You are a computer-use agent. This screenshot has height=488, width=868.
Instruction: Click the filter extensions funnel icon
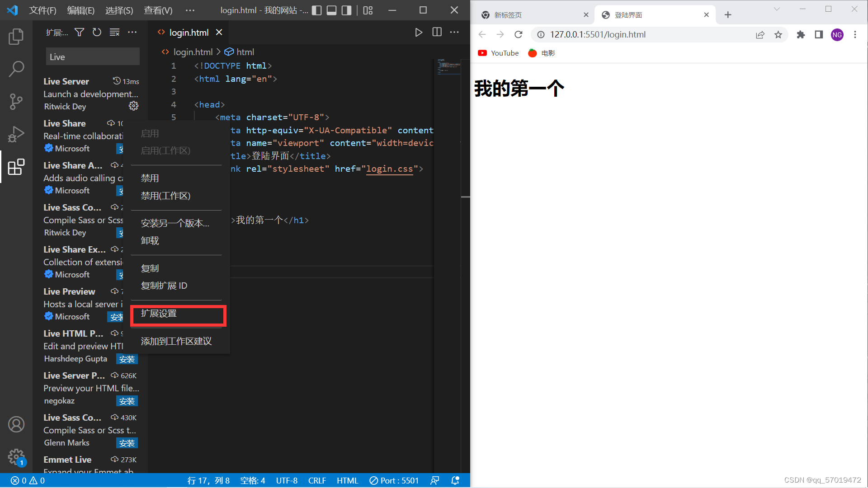79,32
